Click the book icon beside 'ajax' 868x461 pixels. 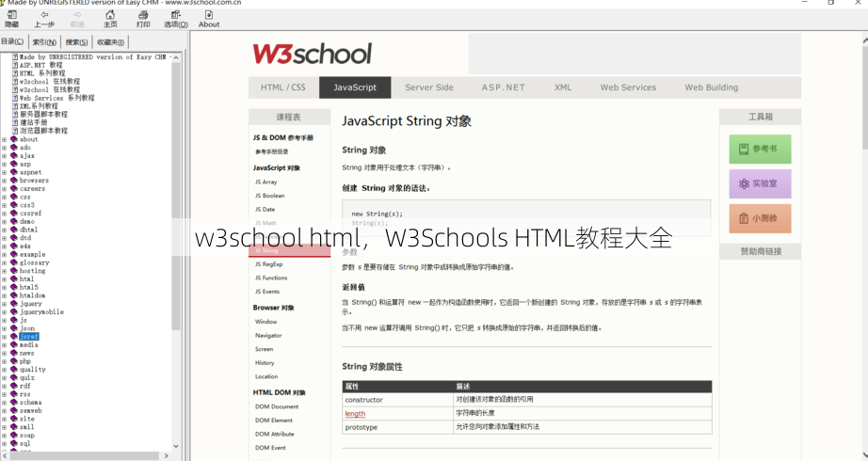tap(14, 156)
